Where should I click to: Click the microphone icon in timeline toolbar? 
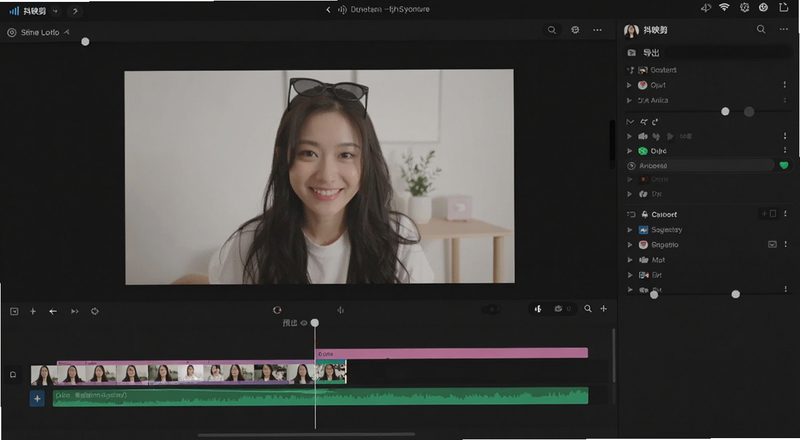(x=538, y=309)
